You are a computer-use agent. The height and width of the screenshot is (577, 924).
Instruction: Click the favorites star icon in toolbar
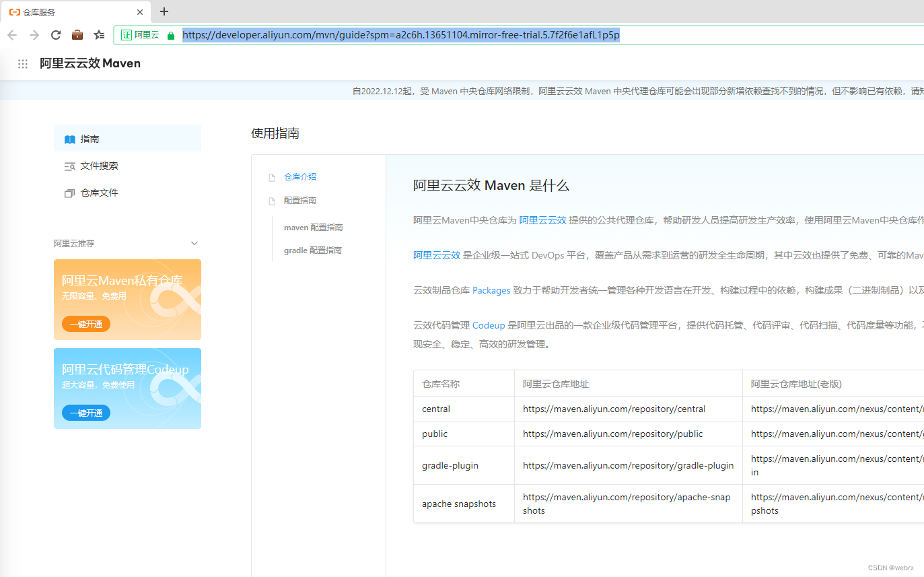[x=100, y=35]
